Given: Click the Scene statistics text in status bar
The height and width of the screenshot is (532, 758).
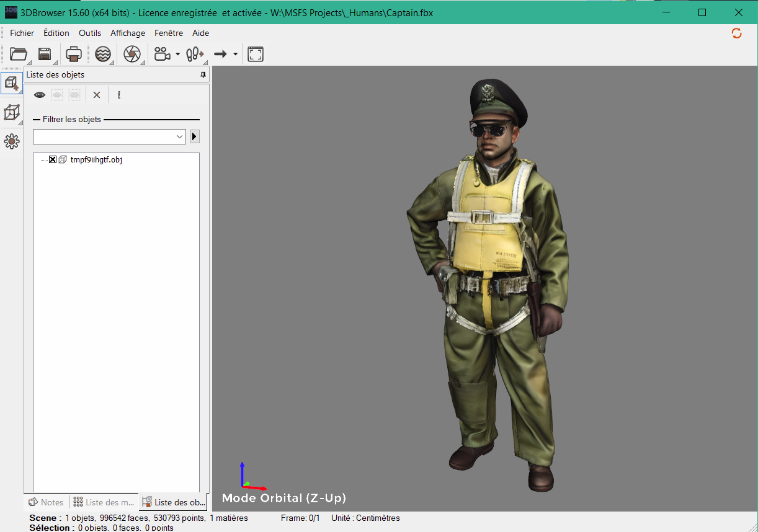Looking at the screenshot, I should point(138,518).
